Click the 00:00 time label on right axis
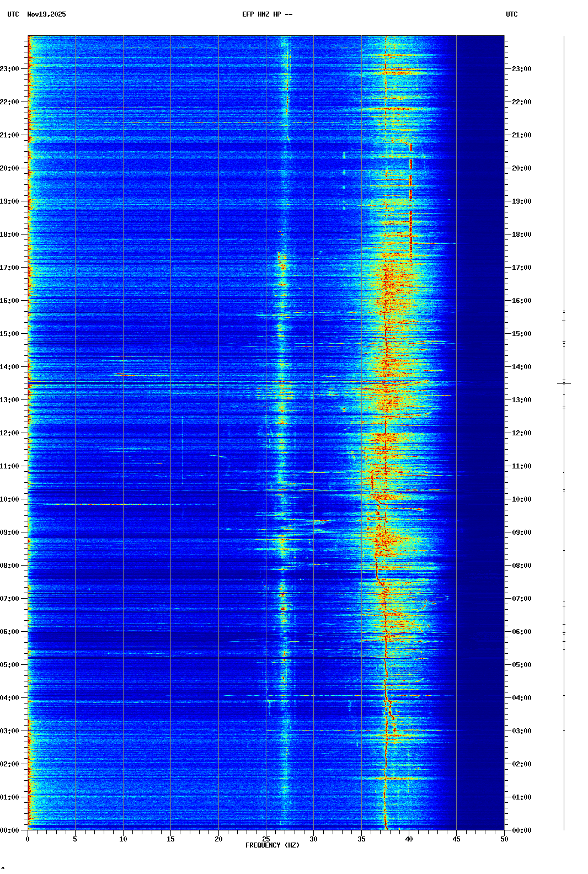This screenshot has height=874, width=588. click(x=521, y=830)
